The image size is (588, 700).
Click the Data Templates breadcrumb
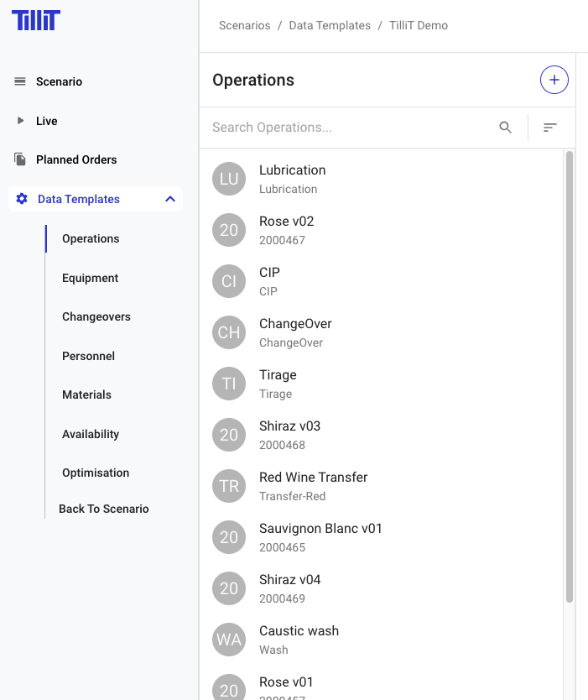coord(330,25)
